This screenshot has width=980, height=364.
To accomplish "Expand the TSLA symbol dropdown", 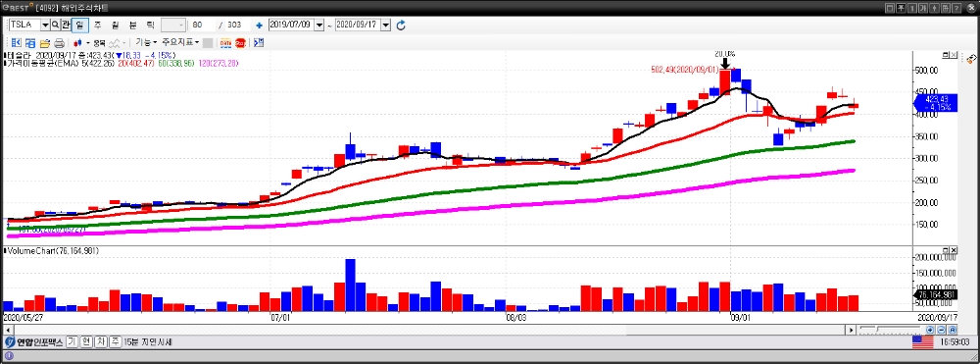I will click(x=45, y=25).
